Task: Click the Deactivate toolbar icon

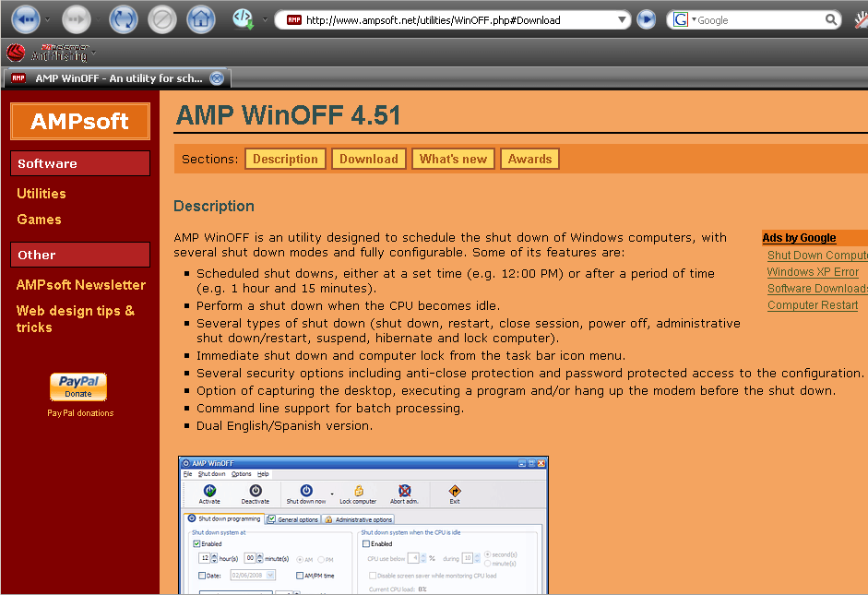Action: point(256,492)
